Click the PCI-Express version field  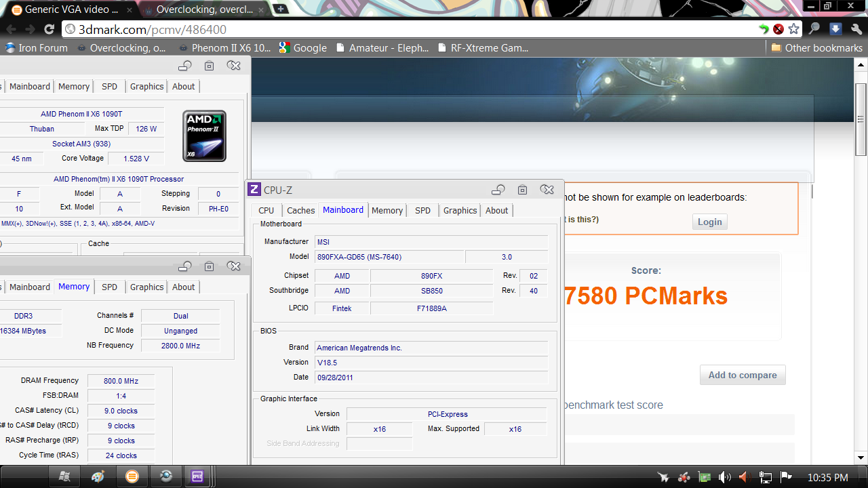(447, 414)
